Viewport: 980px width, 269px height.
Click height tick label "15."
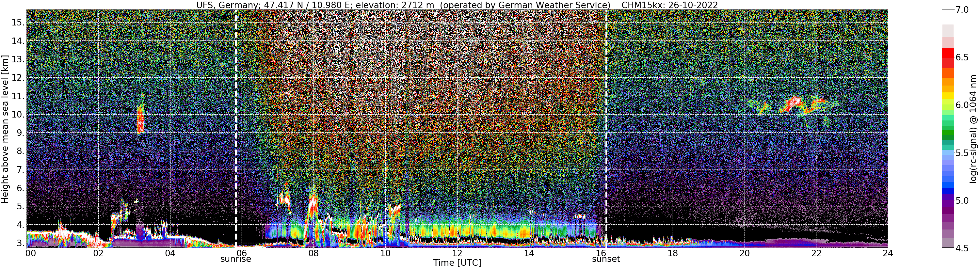coord(18,23)
